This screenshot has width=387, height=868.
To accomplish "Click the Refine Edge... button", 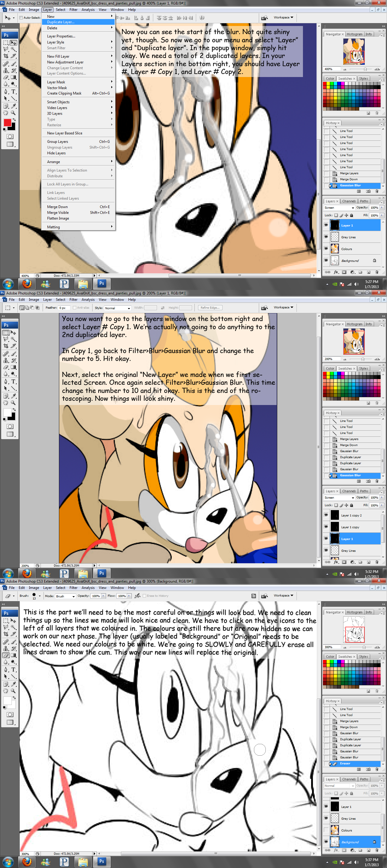I will (x=210, y=308).
